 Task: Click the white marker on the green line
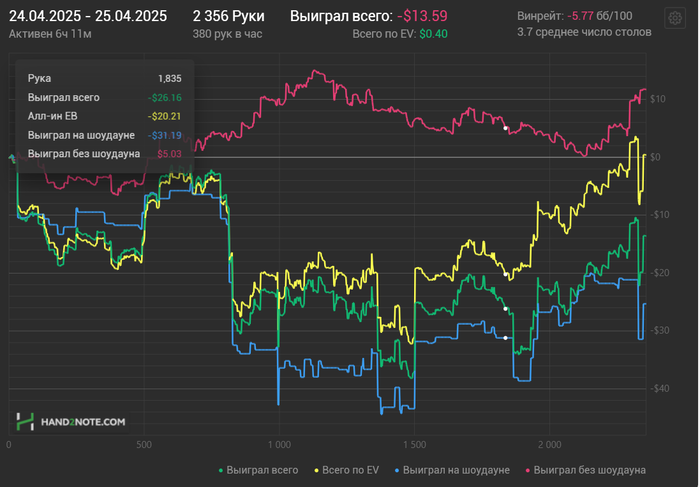click(505, 308)
